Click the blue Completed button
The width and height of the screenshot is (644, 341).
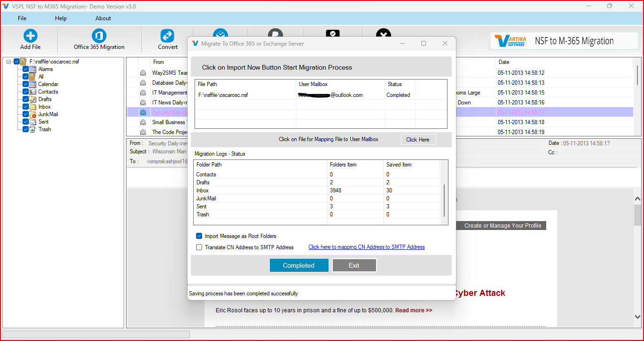point(299,265)
